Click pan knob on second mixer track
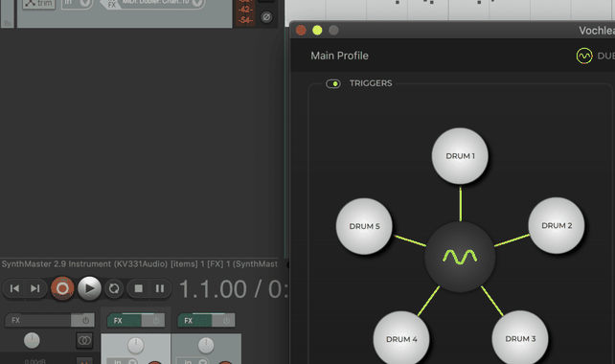 (x=206, y=346)
